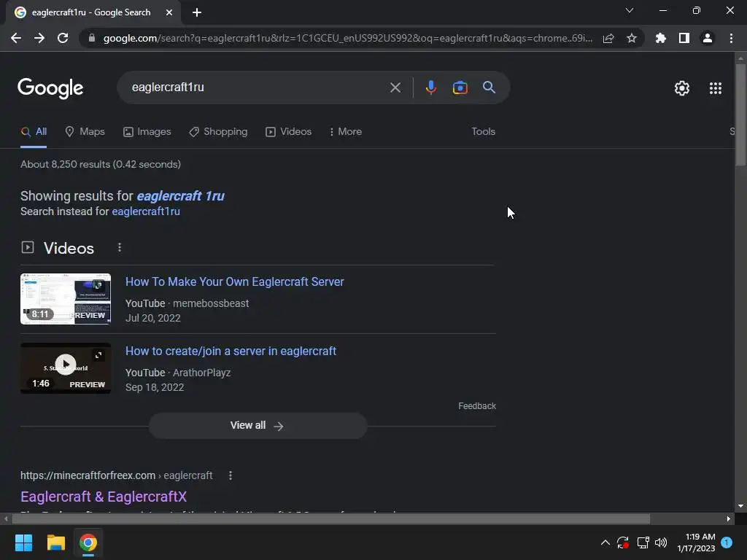
Task: Show hidden system tray icons
Action: tap(605, 542)
